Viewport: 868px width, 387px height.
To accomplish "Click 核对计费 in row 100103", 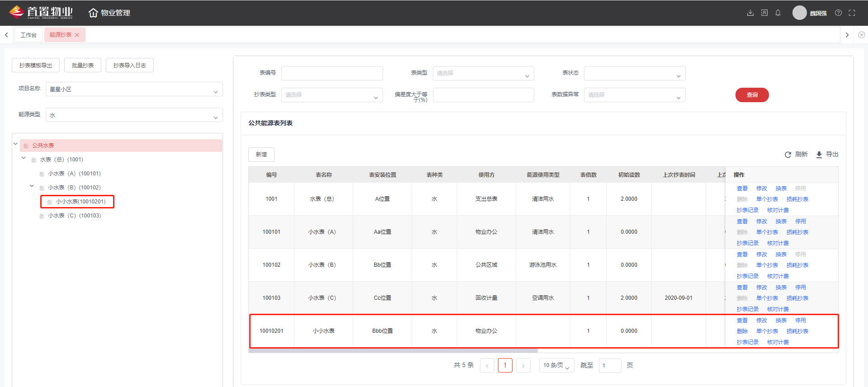I will (778, 309).
